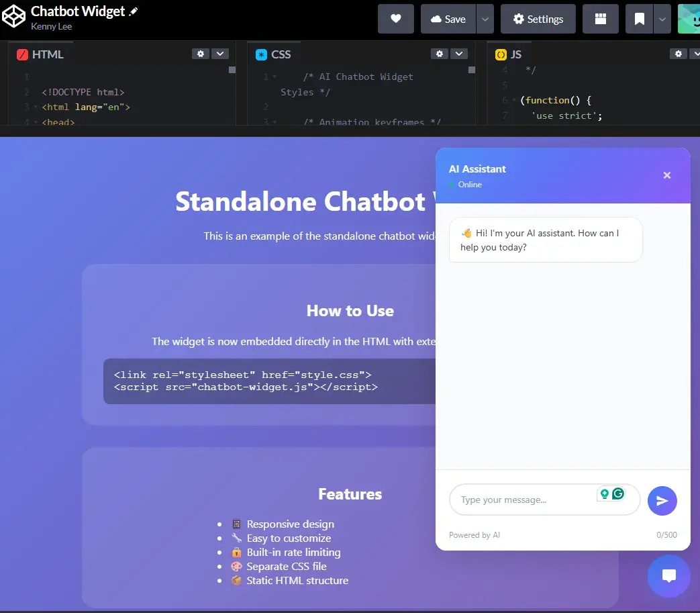Edit pen title with pencil icon
The height and width of the screenshot is (613, 700).
tap(133, 12)
